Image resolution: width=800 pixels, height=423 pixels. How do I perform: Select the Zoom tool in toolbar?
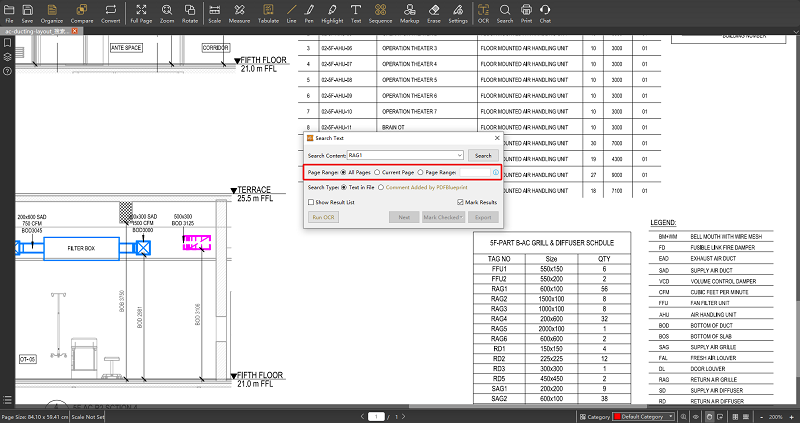point(167,13)
